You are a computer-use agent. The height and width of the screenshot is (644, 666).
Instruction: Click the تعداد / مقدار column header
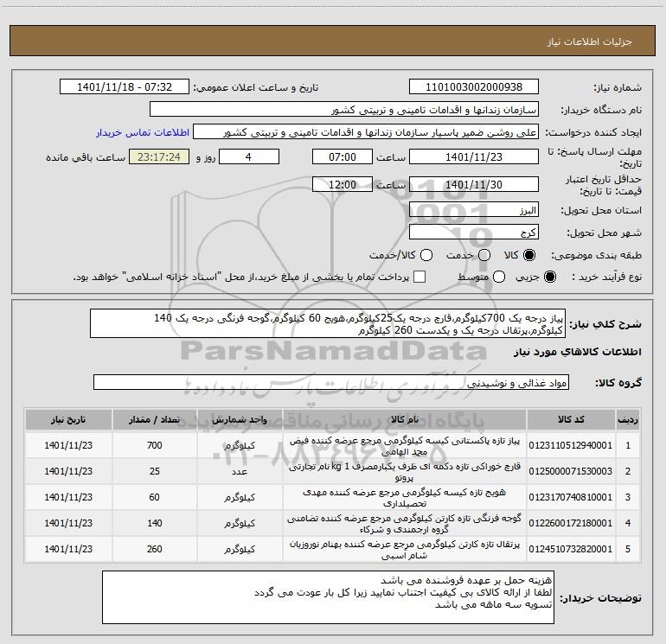click(x=154, y=419)
